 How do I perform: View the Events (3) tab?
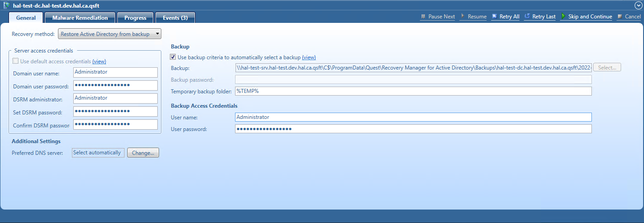click(x=175, y=17)
